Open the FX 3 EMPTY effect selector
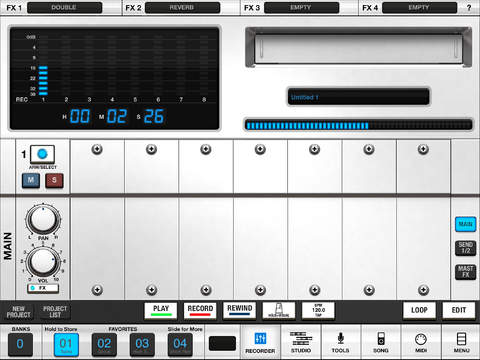Image resolution: width=480 pixels, height=360 pixels. (301, 7)
